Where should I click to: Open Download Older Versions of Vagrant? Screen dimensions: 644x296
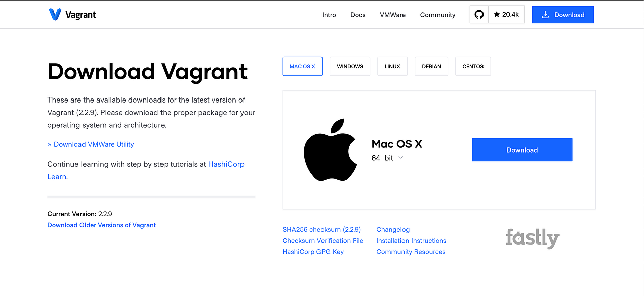point(102,225)
